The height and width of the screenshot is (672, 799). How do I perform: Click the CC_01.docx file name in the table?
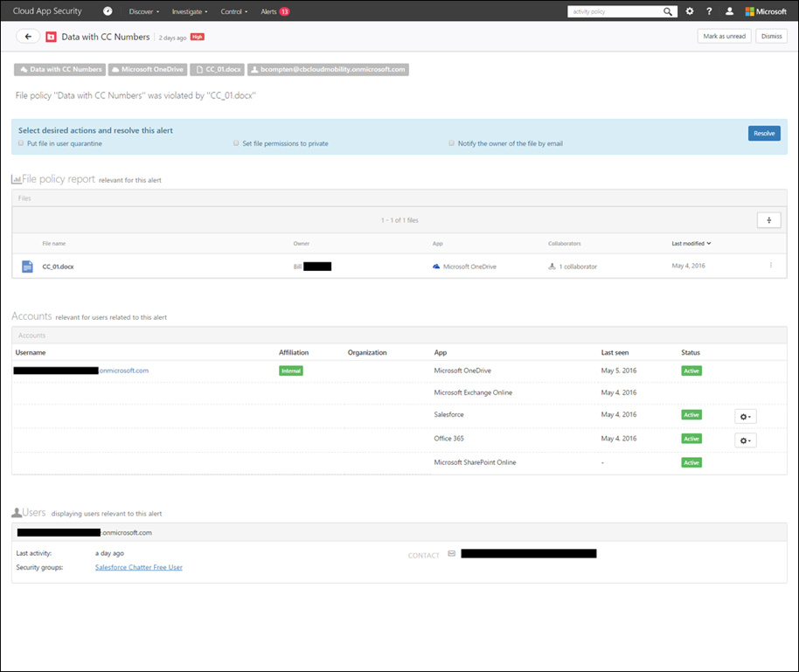58,267
